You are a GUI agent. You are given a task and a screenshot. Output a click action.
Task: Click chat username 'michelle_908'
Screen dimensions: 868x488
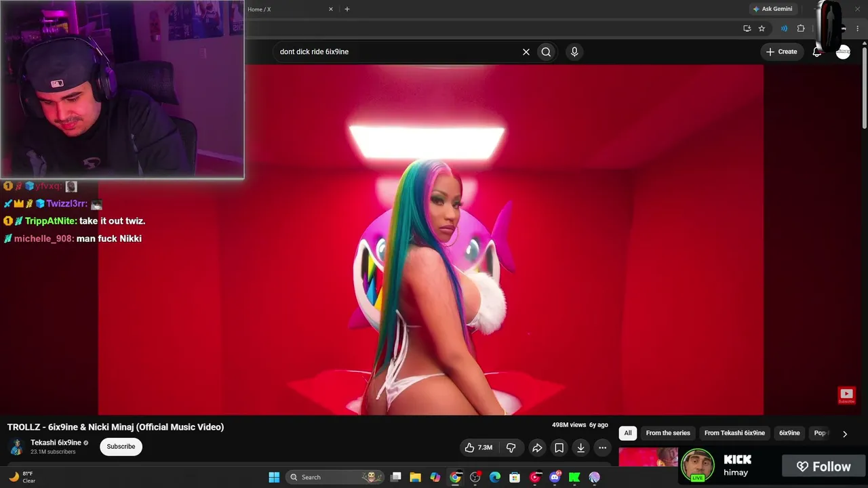point(44,239)
